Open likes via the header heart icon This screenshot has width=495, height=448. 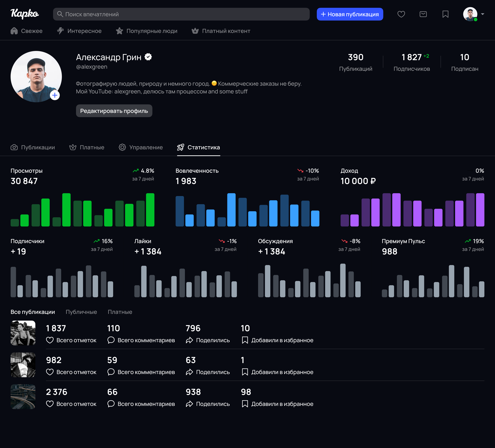coord(401,14)
